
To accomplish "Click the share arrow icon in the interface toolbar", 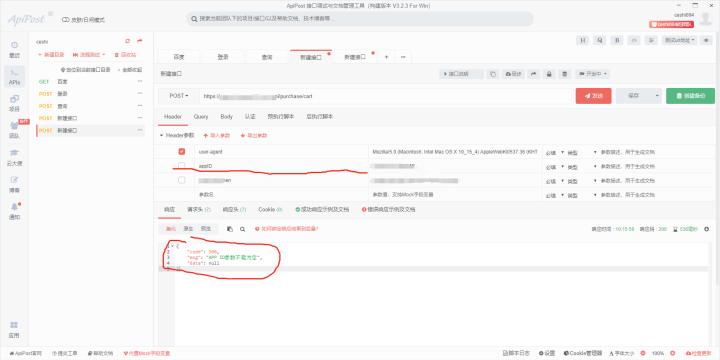I will click(534, 74).
